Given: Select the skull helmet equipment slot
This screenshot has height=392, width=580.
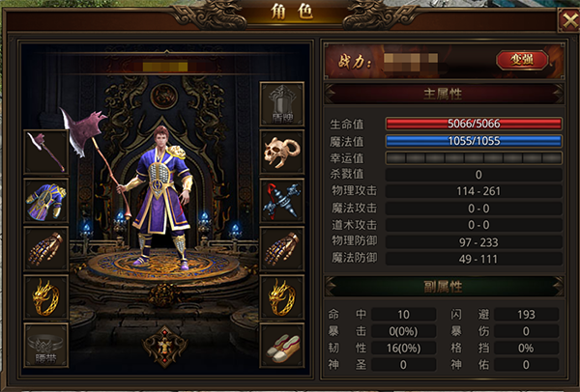Looking at the screenshot, I should click(x=282, y=152).
